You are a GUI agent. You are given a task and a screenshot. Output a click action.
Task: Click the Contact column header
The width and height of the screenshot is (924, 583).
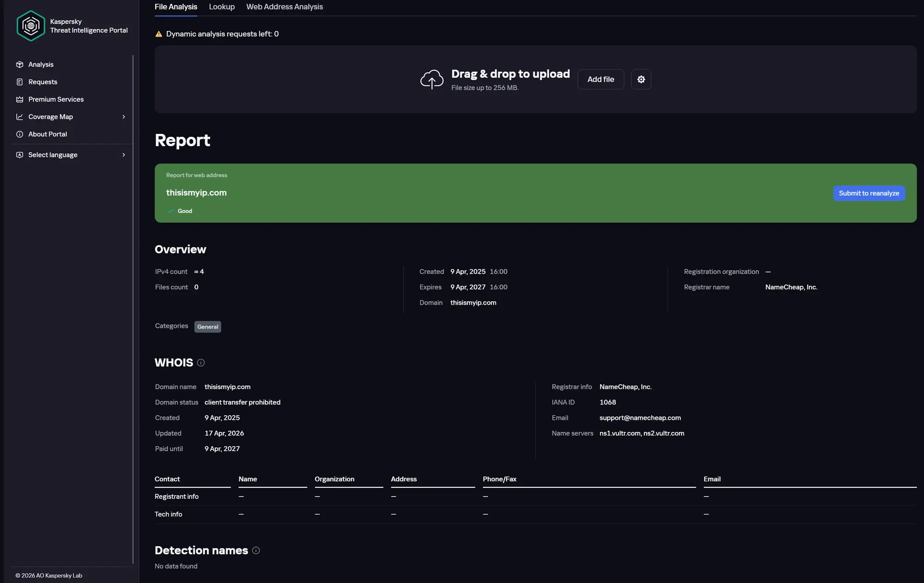(167, 479)
